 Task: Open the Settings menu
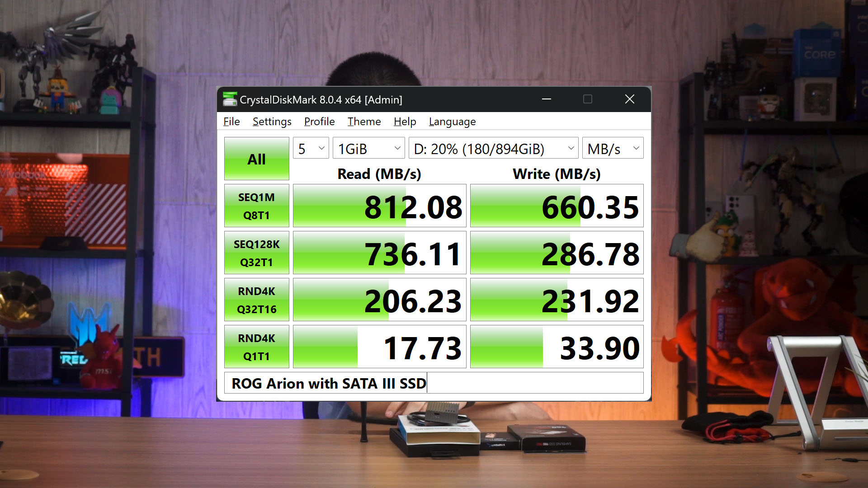click(x=272, y=122)
